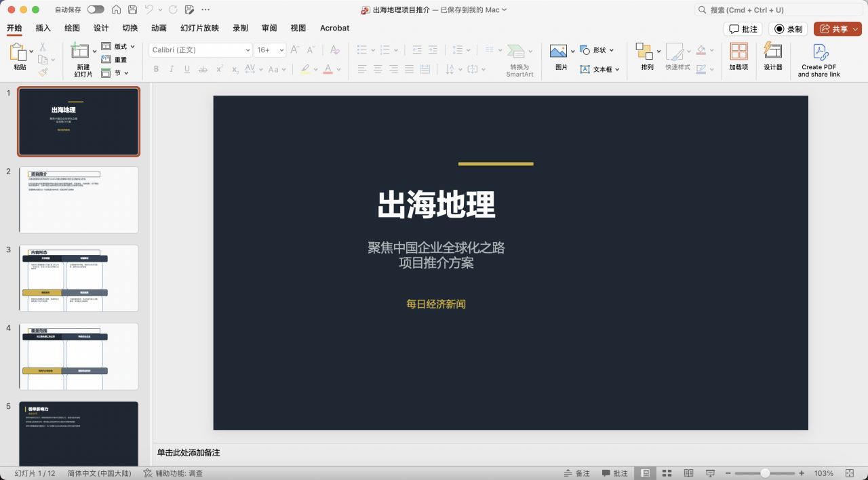
Task: Open reading view from status bar
Action: [688, 473]
